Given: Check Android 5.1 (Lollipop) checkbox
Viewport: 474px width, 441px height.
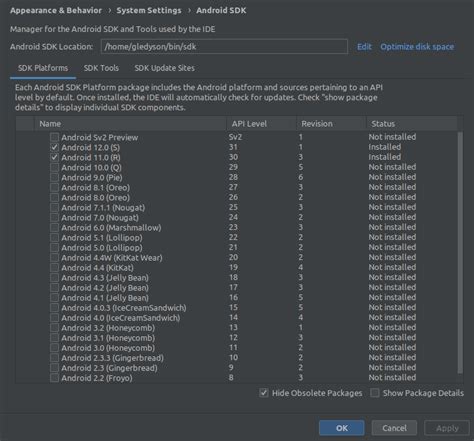Looking at the screenshot, I should (x=54, y=237).
